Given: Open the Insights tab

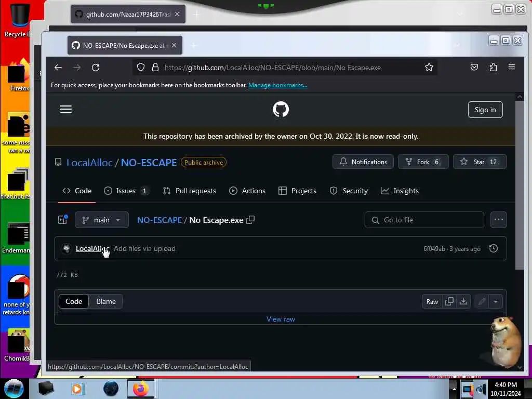Looking at the screenshot, I should click(400, 191).
